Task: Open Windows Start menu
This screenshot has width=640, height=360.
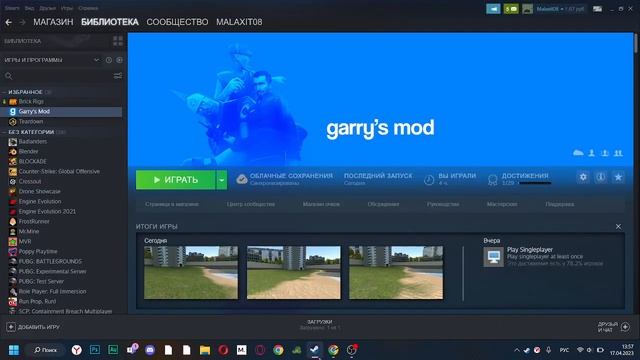Action: 14,350
